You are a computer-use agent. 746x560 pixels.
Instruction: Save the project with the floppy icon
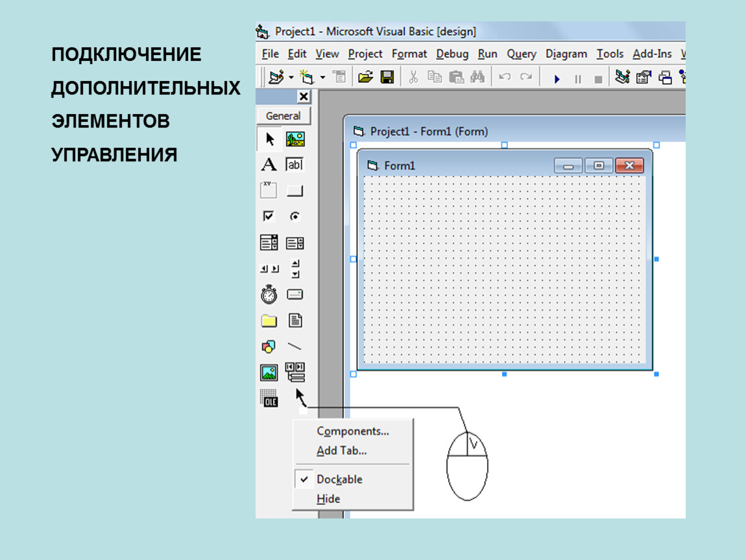point(387,77)
